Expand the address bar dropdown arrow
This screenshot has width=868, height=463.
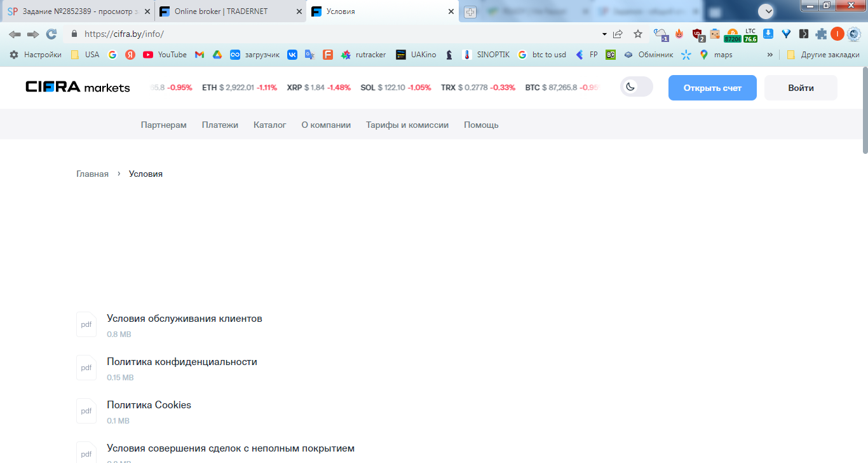pyautogui.click(x=604, y=34)
